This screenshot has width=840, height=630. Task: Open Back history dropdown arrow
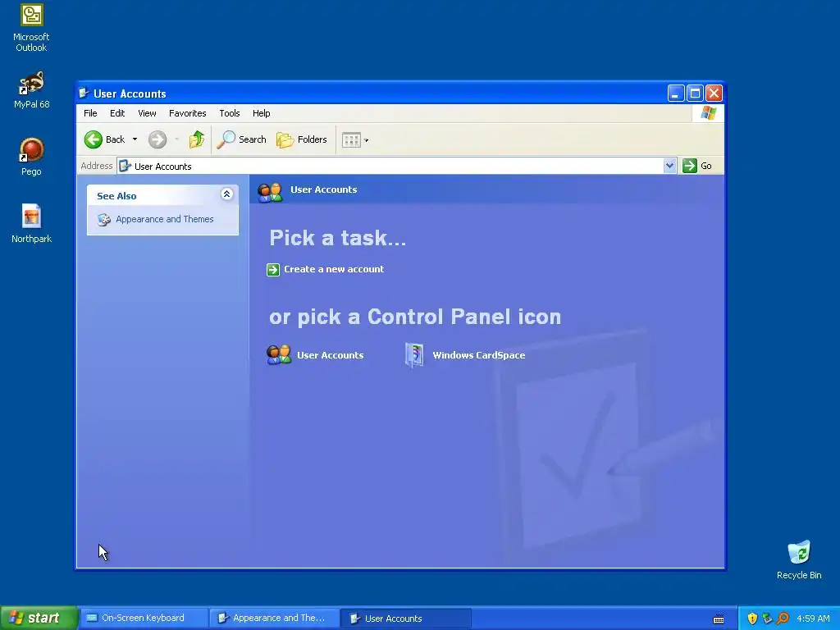pyautogui.click(x=135, y=139)
